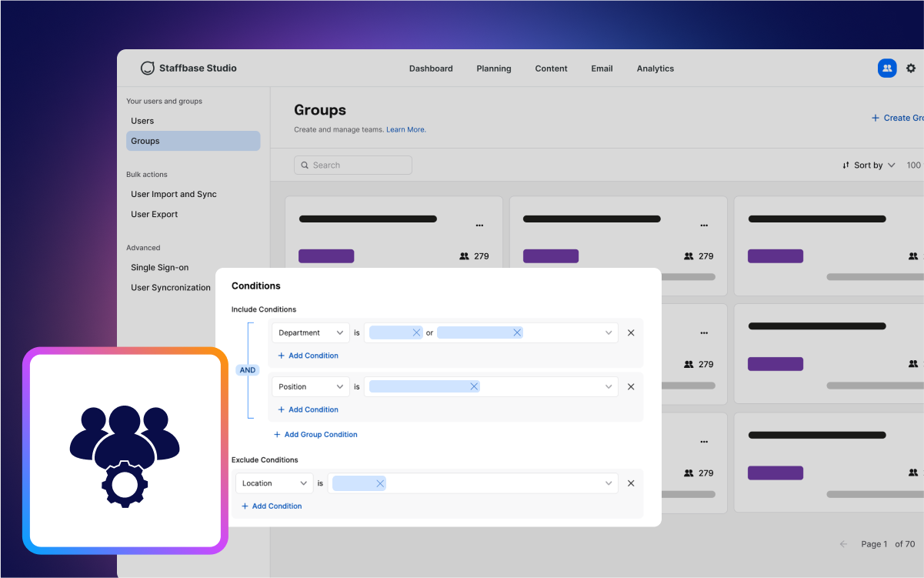
Task: Click the member count icon on first card
Action: point(464,256)
